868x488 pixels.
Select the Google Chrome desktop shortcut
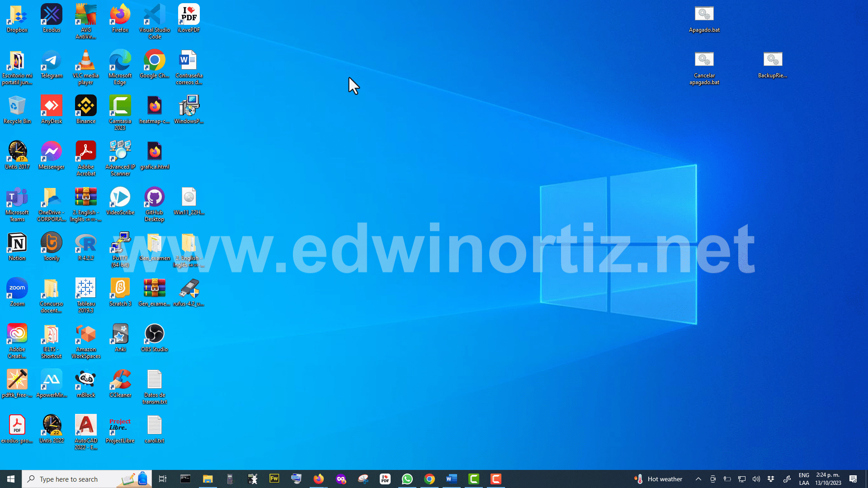(x=155, y=65)
